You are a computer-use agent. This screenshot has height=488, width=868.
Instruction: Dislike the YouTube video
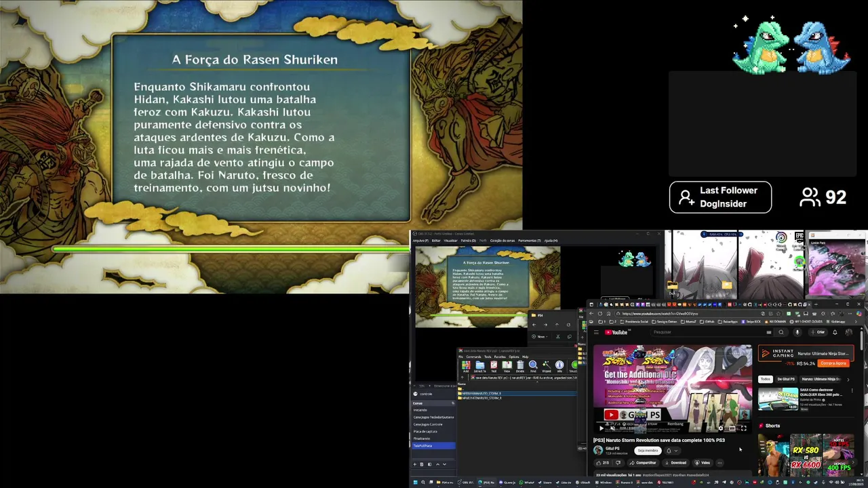point(618,463)
